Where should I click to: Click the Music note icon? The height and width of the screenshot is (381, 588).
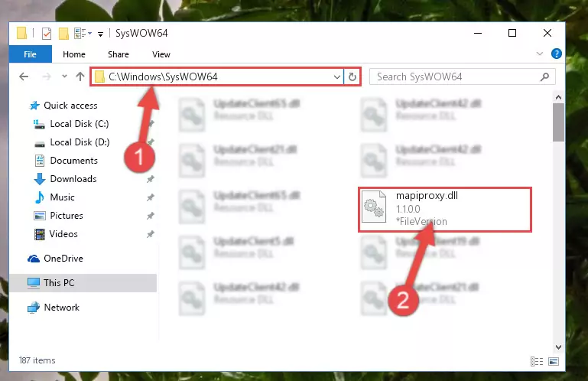click(39, 197)
